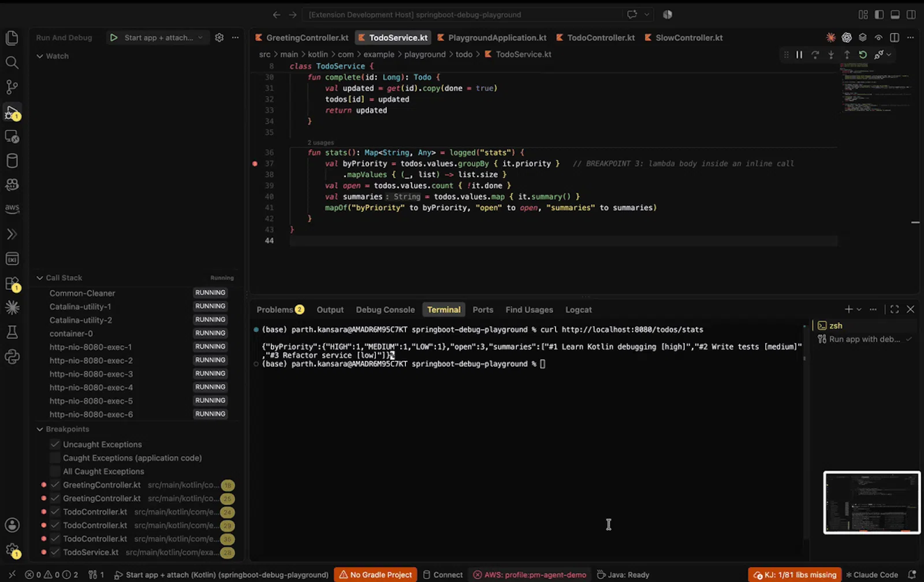This screenshot has height=582, width=924.
Task: Pause the debug session
Action: click(799, 55)
